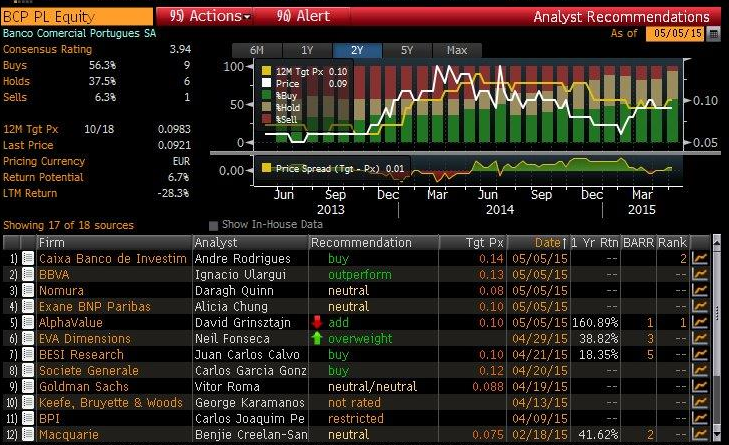Click the yellow Price Spread legend swatch
Image resolution: width=729 pixels, height=445 pixels.
(x=266, y=167)
